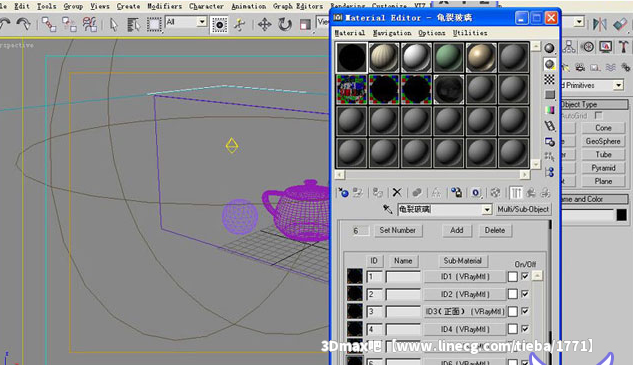Click Put Material to Scene icon
The image size is (633, 365).
[x=358, y=193]
